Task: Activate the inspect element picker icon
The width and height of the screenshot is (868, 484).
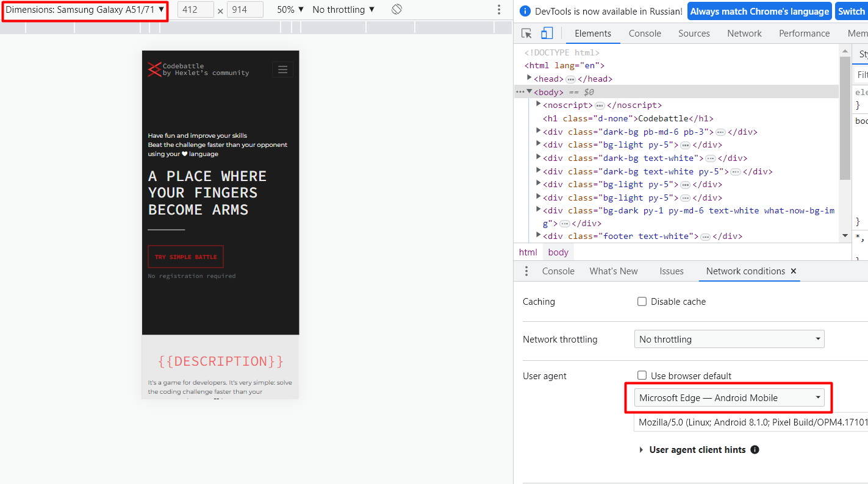Action: (x=527, y=34)
